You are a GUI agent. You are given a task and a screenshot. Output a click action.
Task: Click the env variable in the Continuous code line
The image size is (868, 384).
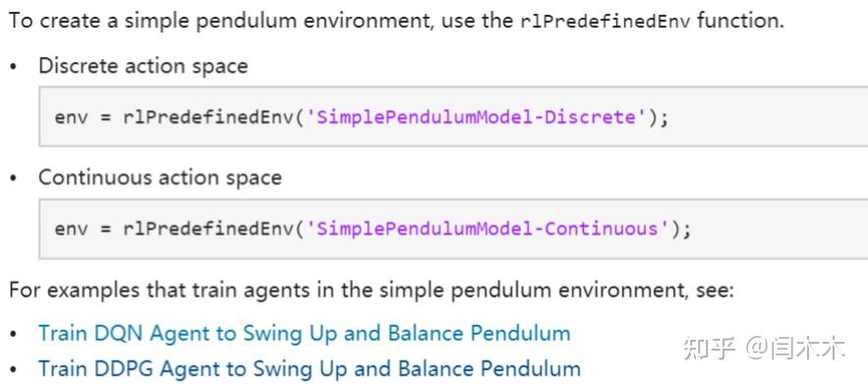pos(71,229)
